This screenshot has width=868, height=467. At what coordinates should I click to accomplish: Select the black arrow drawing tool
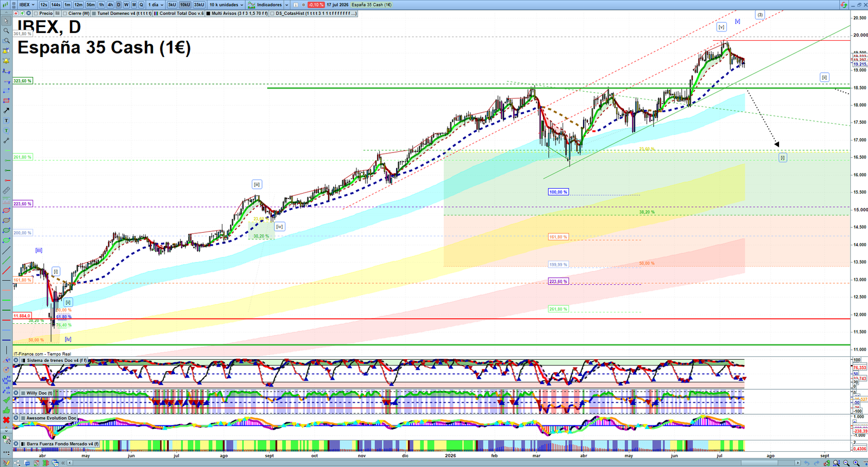6,111
